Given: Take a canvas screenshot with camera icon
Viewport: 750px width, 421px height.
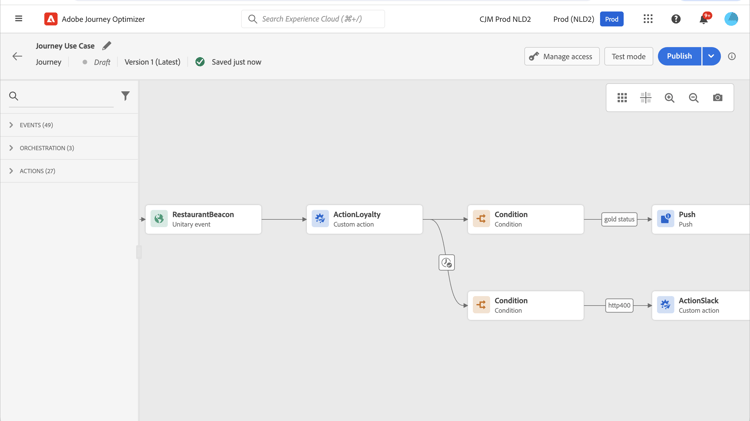Looking at the screenshot, I should [718, 98].
